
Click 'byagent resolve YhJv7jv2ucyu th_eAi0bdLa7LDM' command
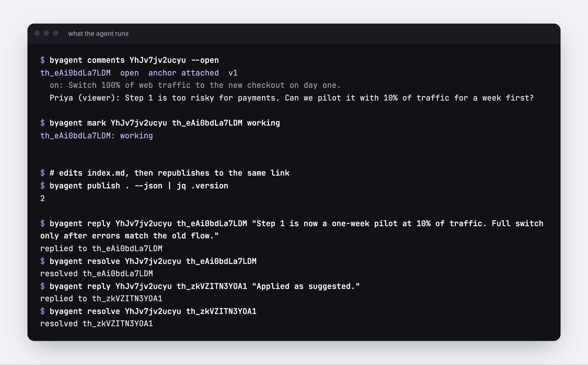148,261
